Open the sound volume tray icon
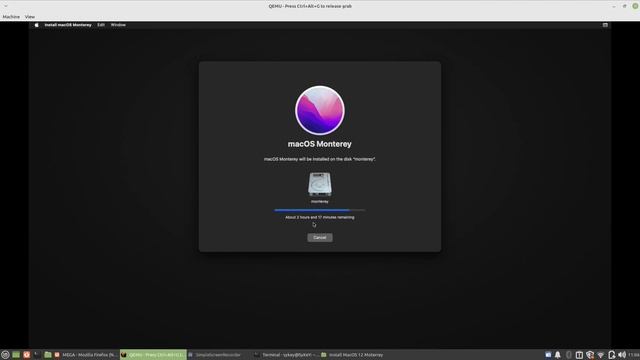 (622, 355)
